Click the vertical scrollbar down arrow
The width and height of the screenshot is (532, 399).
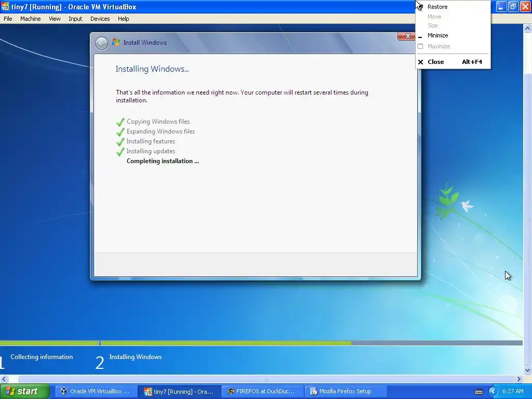click(528, 370)
